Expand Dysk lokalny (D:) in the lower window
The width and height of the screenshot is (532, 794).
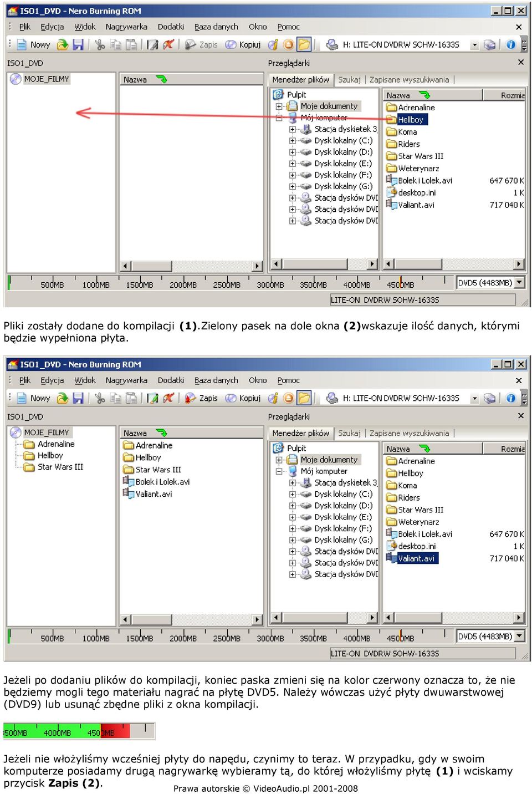[293, 506]
